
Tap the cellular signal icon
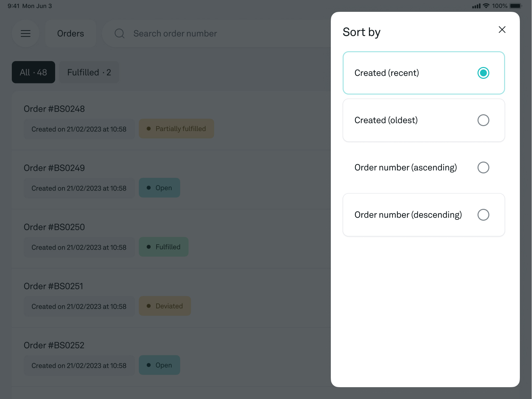tap(476, 6)
